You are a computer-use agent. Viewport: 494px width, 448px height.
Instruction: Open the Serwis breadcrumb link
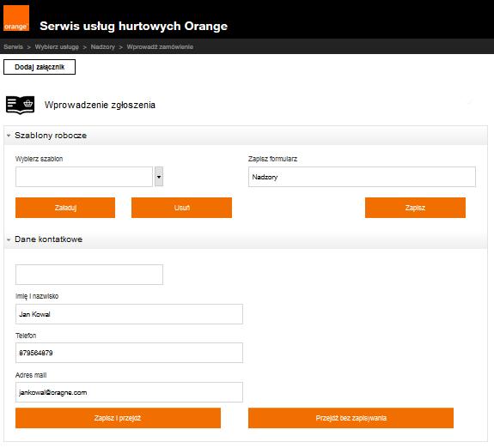pyautogui.click(x=13, y=47)
